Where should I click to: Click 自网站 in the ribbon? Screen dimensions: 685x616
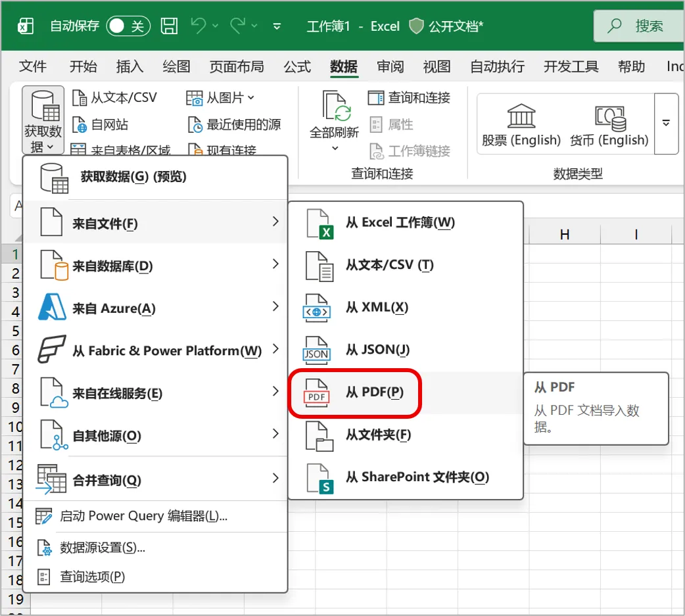coord(100,124)
